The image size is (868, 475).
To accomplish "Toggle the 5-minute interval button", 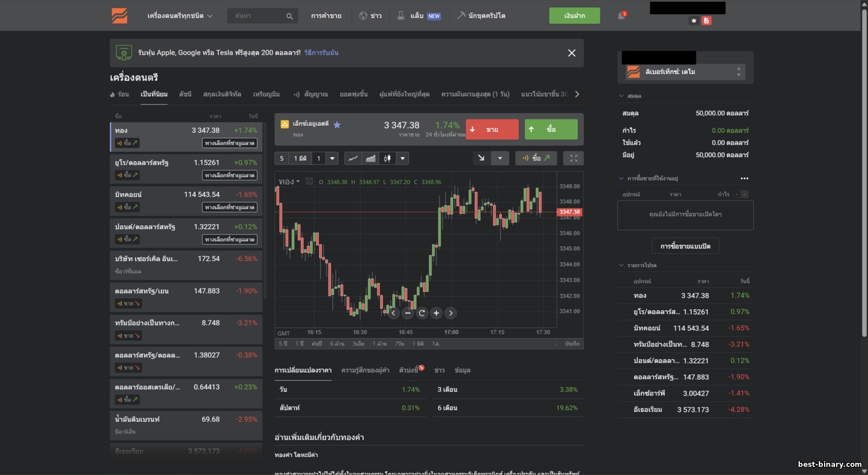I will 282,158.
